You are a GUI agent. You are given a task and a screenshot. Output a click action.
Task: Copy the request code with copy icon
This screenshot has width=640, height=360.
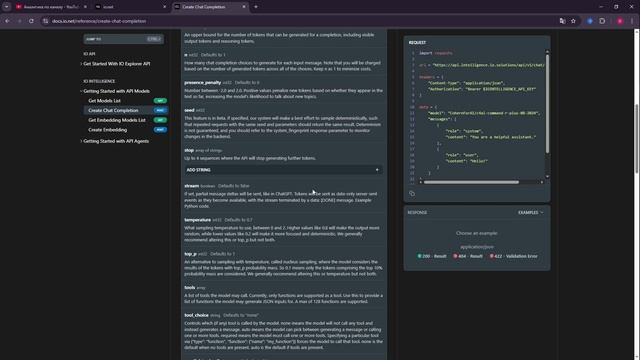click(x=412, y=193)
